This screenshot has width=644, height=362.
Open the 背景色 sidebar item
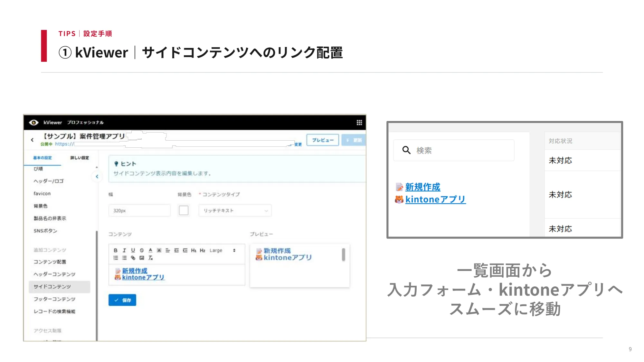coord(41,206)
